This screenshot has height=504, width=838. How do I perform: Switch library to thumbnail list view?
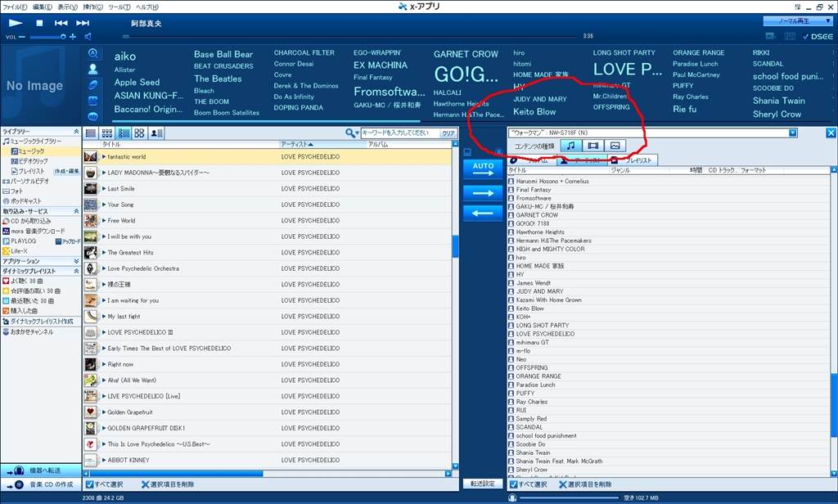pos(124,133)
